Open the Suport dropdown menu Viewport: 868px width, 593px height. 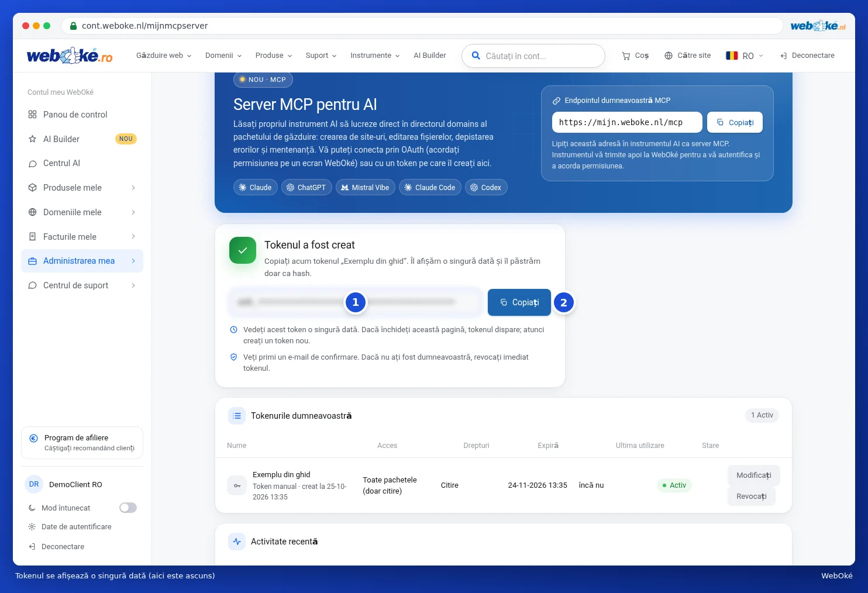click(321, 56)
